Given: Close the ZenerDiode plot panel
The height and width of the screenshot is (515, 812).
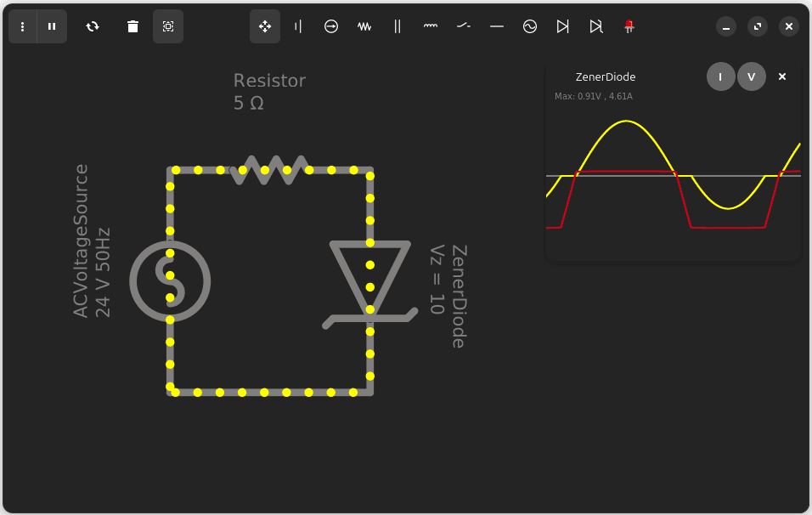Looking at the screenshot, I should (x=781, y=76).
